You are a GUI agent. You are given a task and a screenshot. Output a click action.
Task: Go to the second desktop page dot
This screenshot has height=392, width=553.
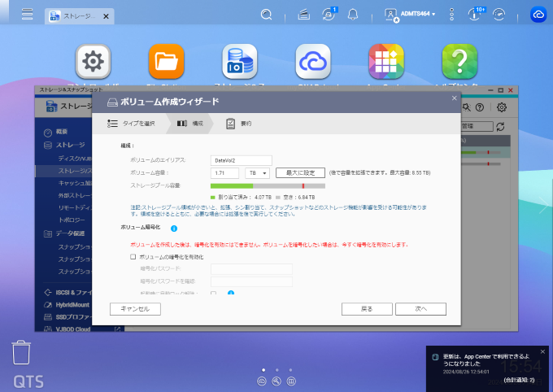(x=276, y=370)
